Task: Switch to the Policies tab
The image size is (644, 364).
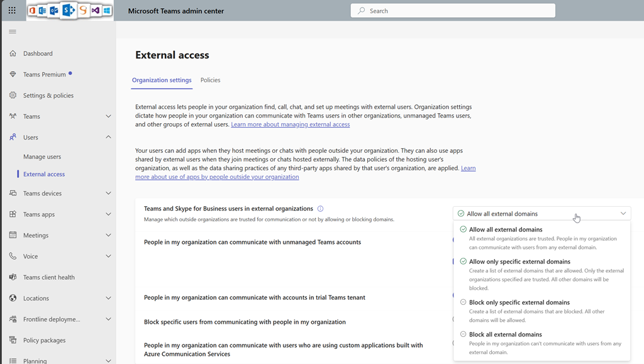Action: pos(210,80)
